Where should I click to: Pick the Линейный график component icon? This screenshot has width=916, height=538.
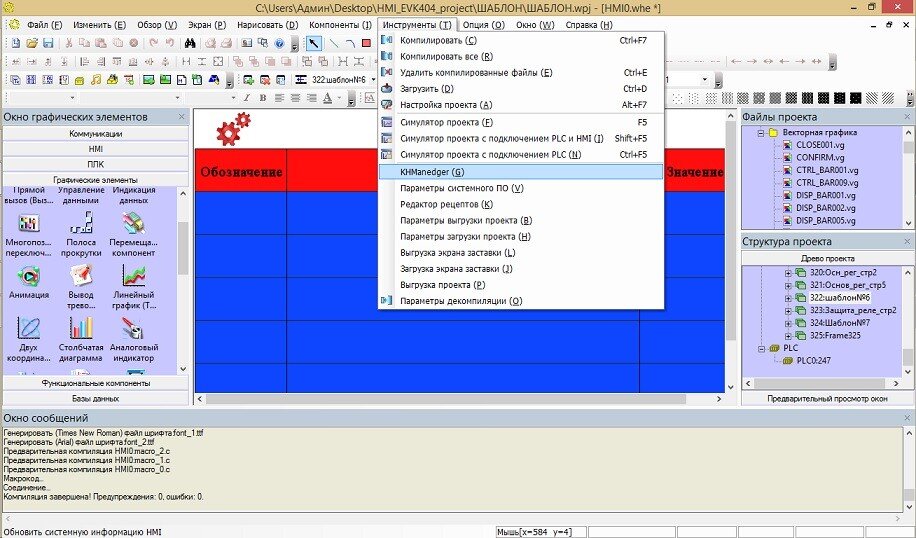point(133,276)
